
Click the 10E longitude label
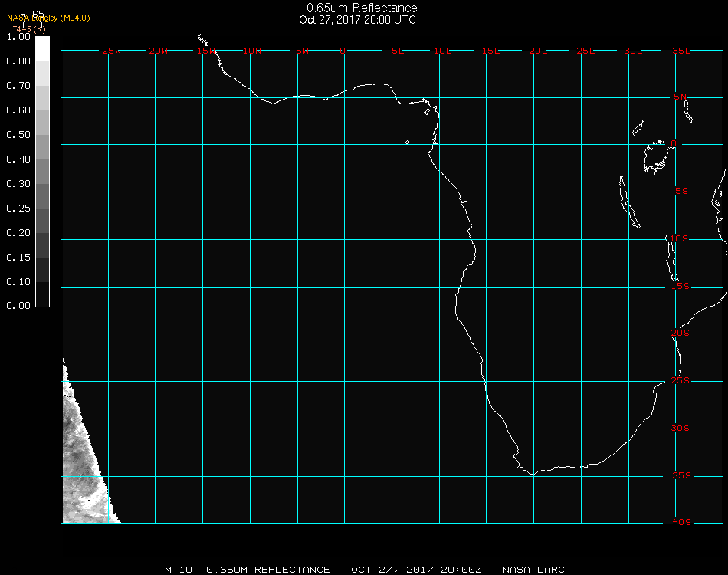click(442, 51)
